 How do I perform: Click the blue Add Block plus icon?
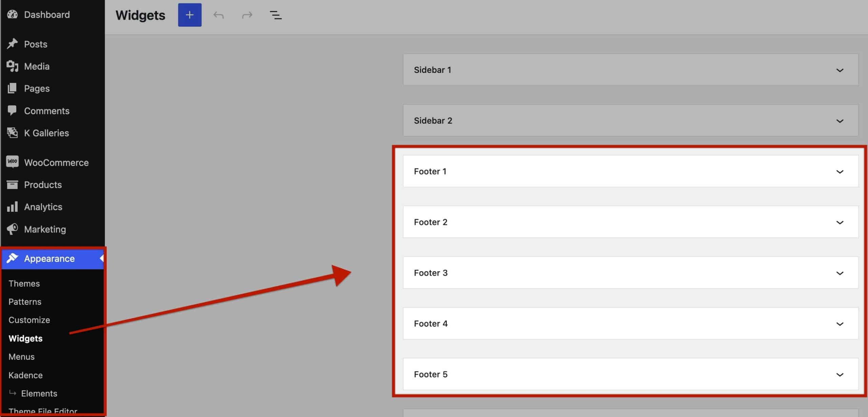point(190,15)
